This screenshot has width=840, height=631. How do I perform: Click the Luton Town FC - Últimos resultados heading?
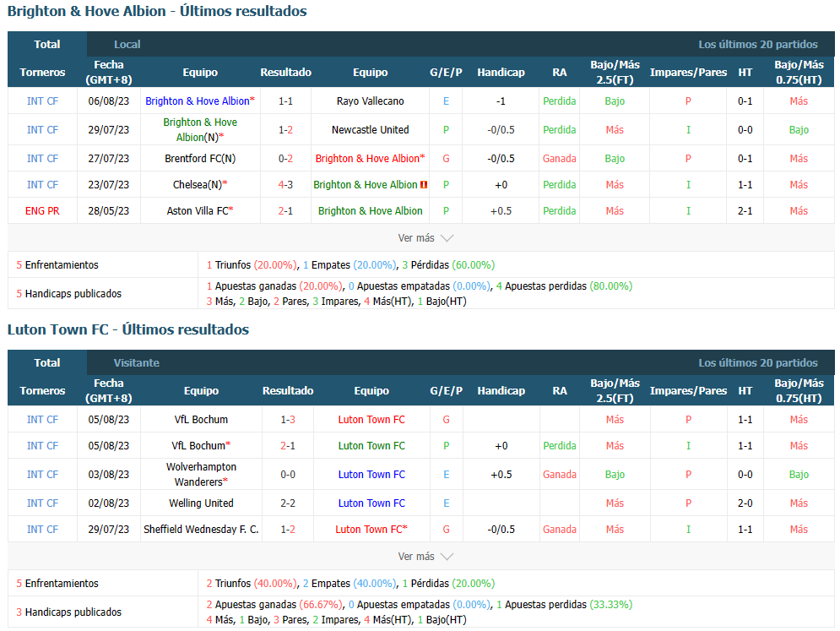[128, 329]
